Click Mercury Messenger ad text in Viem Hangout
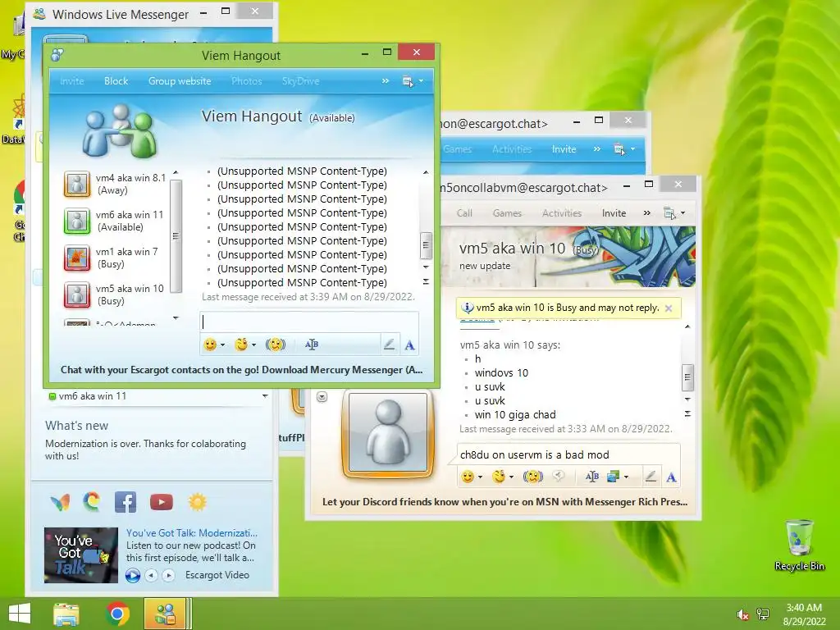 [241, 370]
